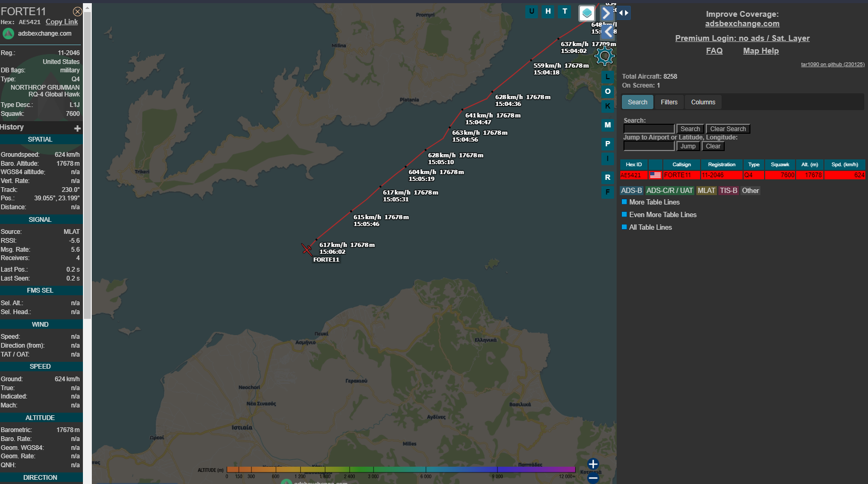
Task: Focus the Search text field
Action: point(649,129)
